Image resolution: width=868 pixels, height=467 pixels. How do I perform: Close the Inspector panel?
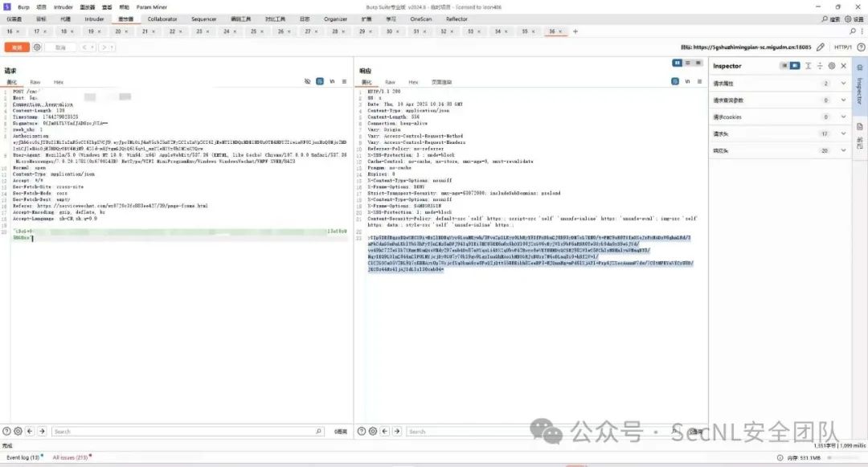[x=844, y=66]
